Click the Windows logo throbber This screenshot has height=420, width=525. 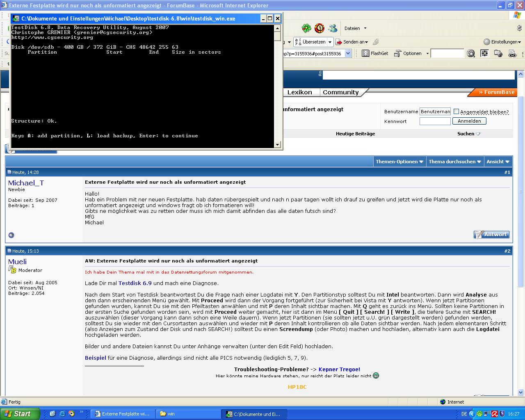tap(517, 15)
